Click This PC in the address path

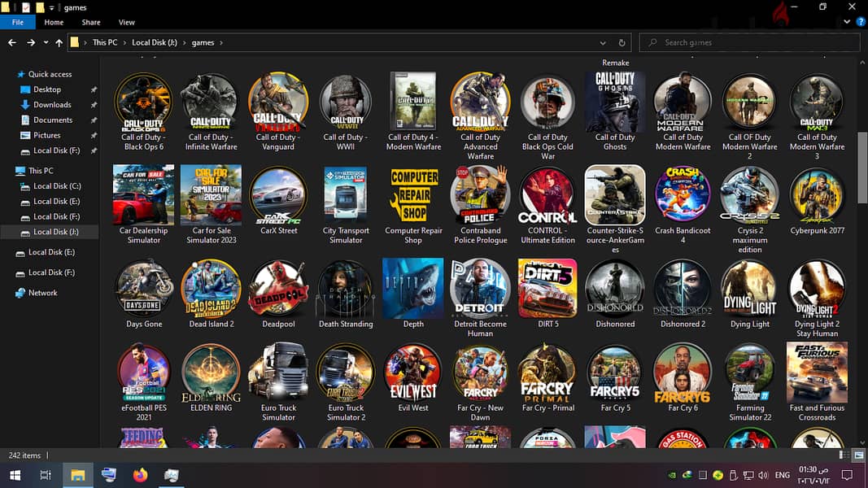click(105, 42)
